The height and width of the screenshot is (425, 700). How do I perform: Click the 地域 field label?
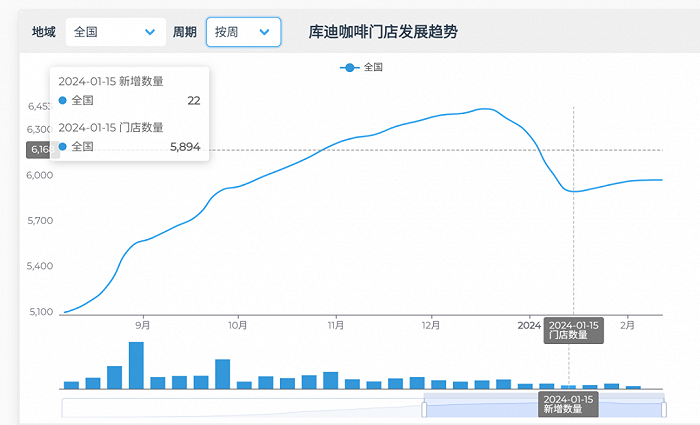pos(44,32)
